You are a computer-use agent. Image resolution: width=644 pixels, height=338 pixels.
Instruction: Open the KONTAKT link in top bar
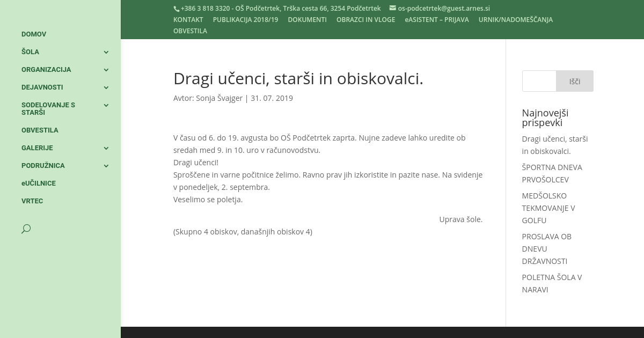click(188, 20)
